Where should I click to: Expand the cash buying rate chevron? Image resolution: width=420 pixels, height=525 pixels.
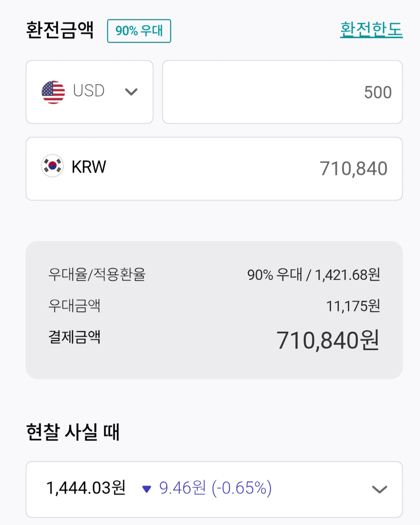pos(379,489)
